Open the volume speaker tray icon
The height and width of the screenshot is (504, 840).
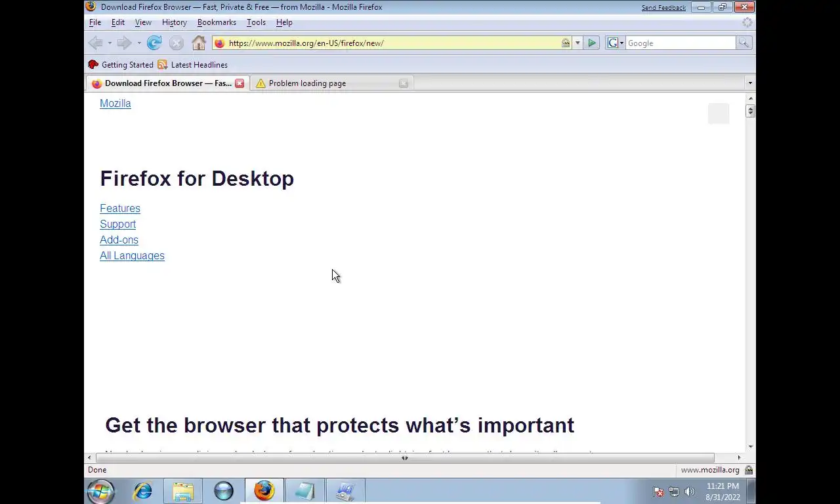tap(690, 492)
